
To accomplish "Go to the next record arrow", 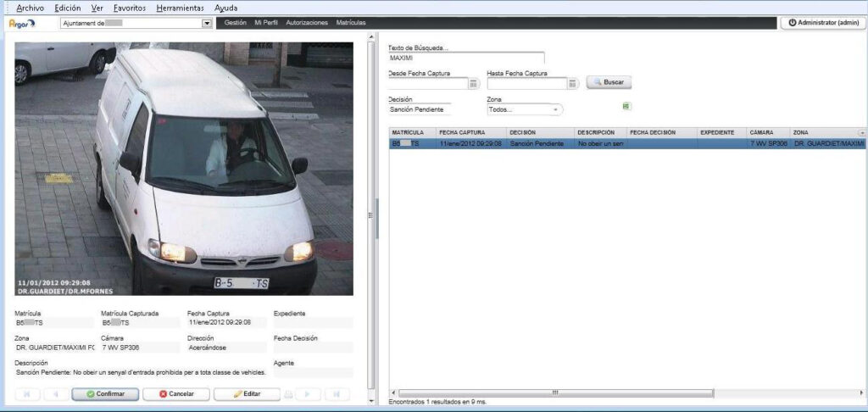I will pyautogui.click(x=307, y=394).
